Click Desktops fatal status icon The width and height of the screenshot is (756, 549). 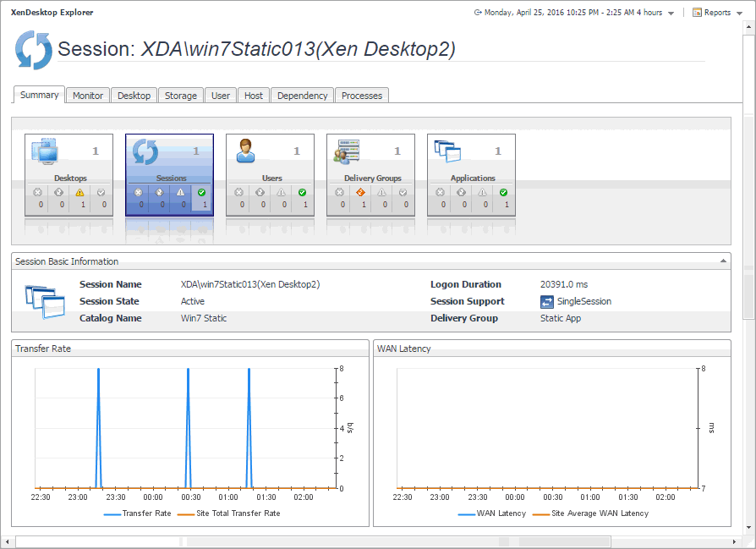point(37,193)
